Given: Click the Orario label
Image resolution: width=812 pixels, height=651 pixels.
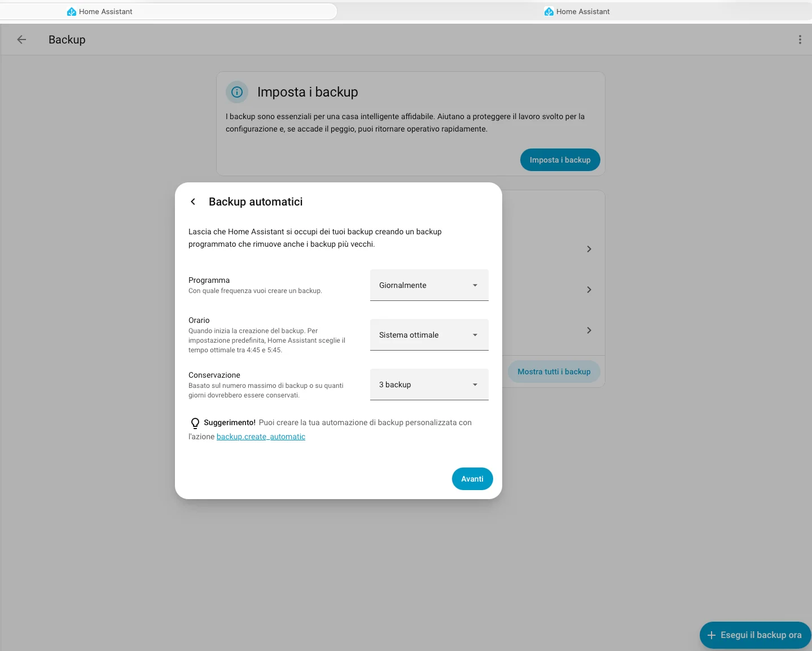Looking at the screenshot, I should [199, 320].
